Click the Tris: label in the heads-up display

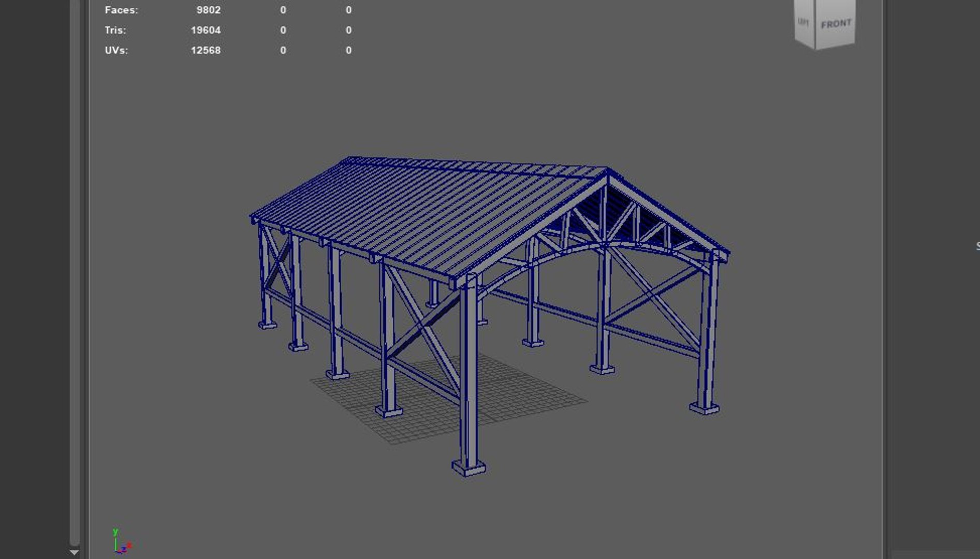[x=115, y=30]
